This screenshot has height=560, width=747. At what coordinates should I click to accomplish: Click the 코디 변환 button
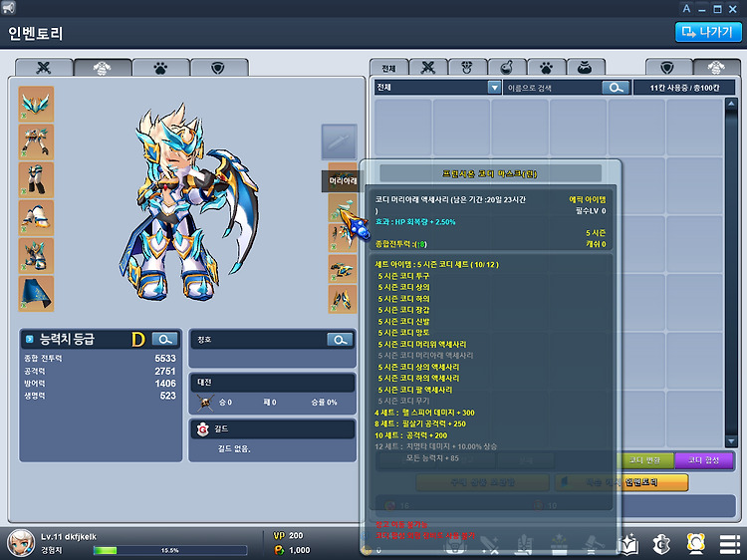point(644,460)
